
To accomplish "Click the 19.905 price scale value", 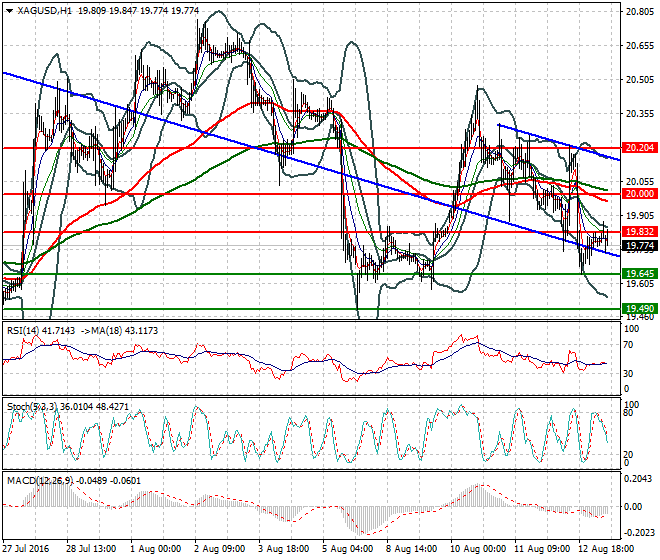I will (640, 216).
